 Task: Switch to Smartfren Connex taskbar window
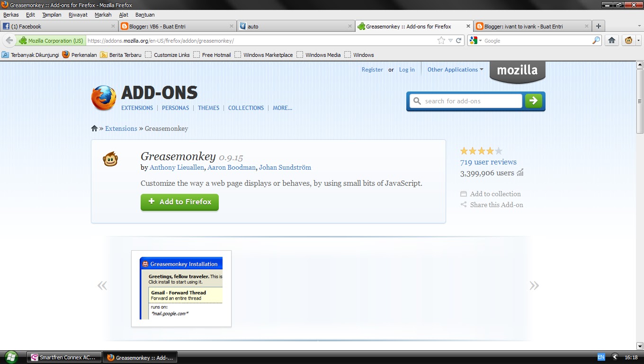(64, 357)
